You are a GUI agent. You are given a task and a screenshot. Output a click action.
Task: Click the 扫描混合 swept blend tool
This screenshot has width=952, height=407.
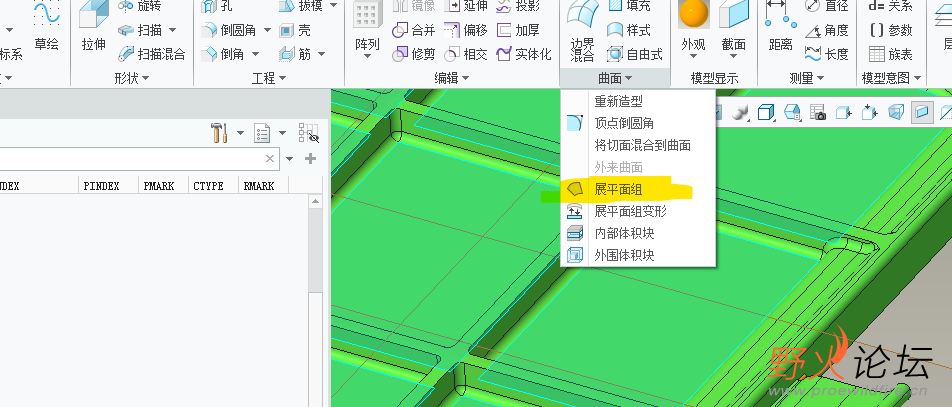click(x=152, y=54)
